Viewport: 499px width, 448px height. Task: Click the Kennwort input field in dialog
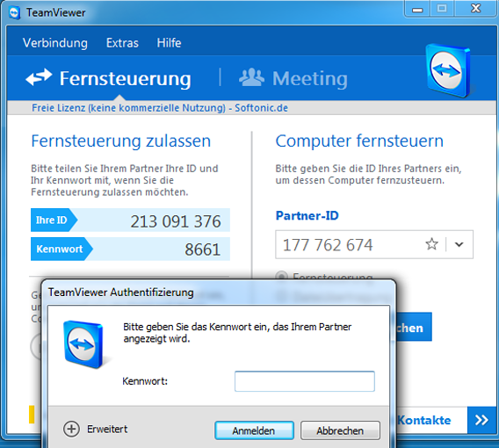(x=305, y=381)
